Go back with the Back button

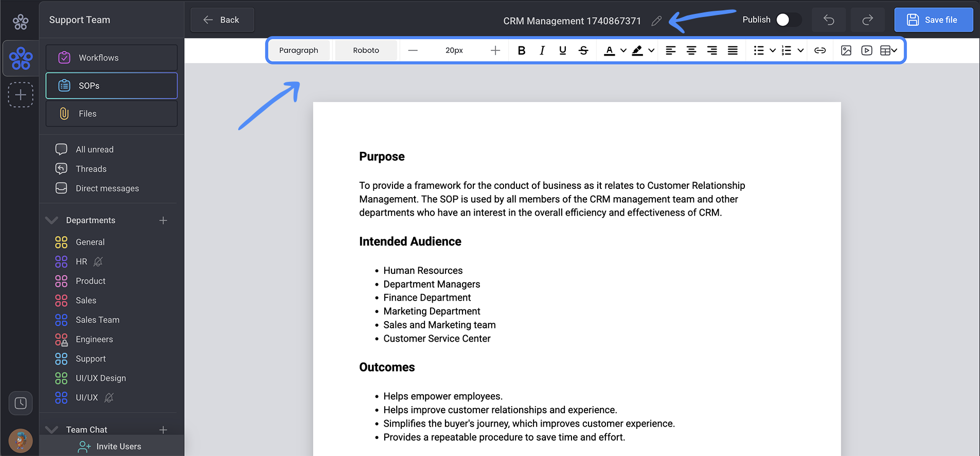[x=222, y=20]
